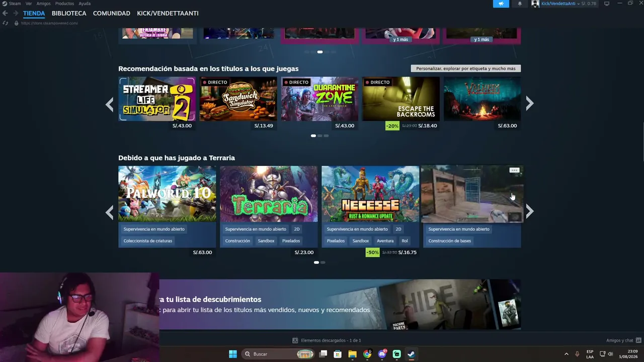The width and height of the screenshot is (644, 362).
Task: Switch to the BIBLIOTECA tab
Action: pyautogui.click(x=69, y=14)
